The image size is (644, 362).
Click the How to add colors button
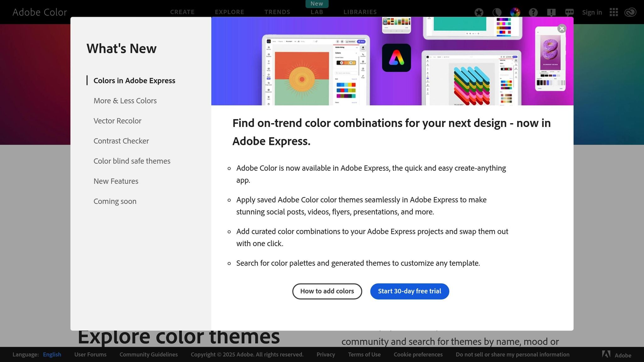pos(327,291)
